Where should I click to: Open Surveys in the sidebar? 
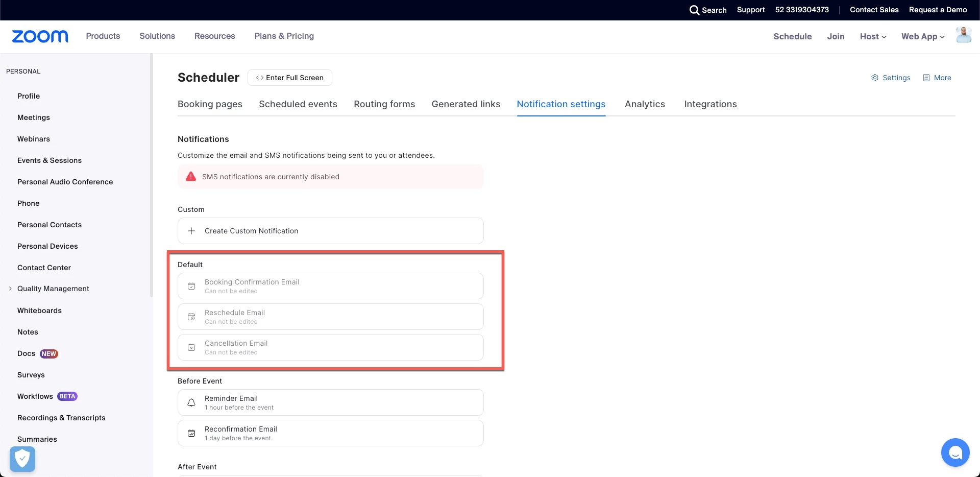click(x=31, y=375)
